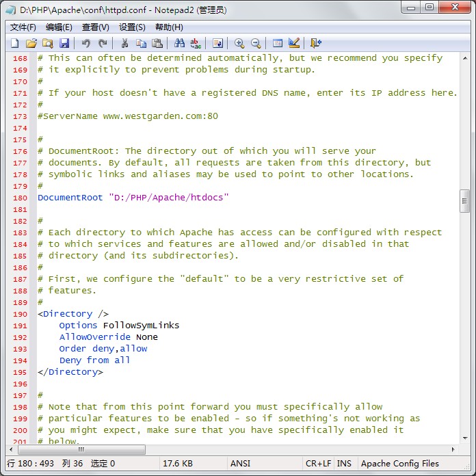Click the Undo arrow icon
Image resolution: width=476 pixels, height=476 pixels.
click(x=86, y=43)
